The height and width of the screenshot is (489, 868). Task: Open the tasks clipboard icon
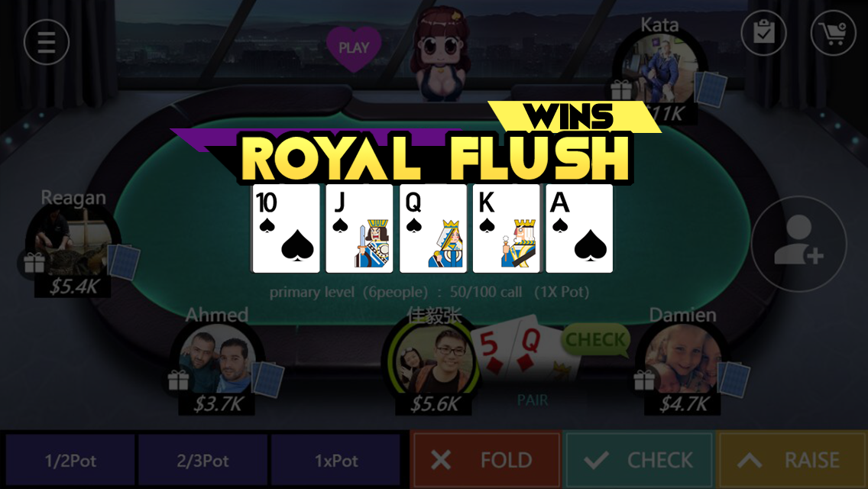coord(764,33)
